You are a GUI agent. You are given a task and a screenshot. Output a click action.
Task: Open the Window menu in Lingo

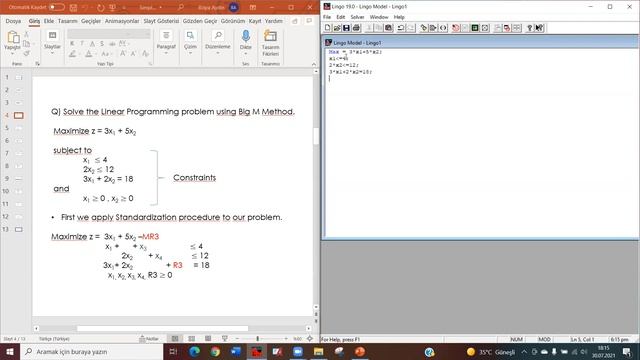tap(379, 17)
